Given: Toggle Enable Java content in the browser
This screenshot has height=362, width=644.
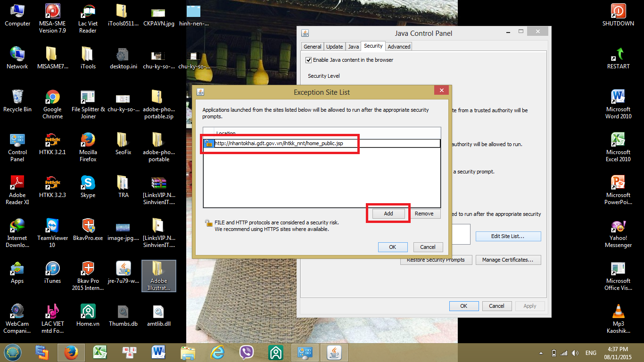Looking at the screenshot, I should [309, 60].
